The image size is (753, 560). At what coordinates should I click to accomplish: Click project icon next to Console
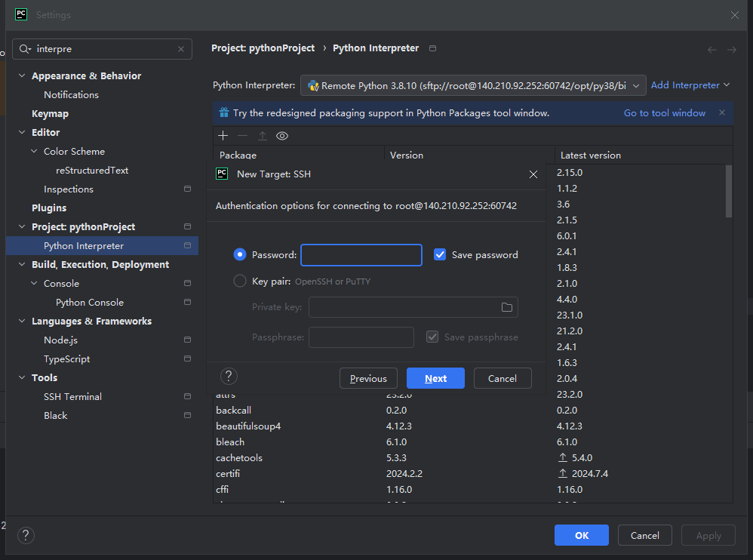pyautogui.click(x=187, y=283)
